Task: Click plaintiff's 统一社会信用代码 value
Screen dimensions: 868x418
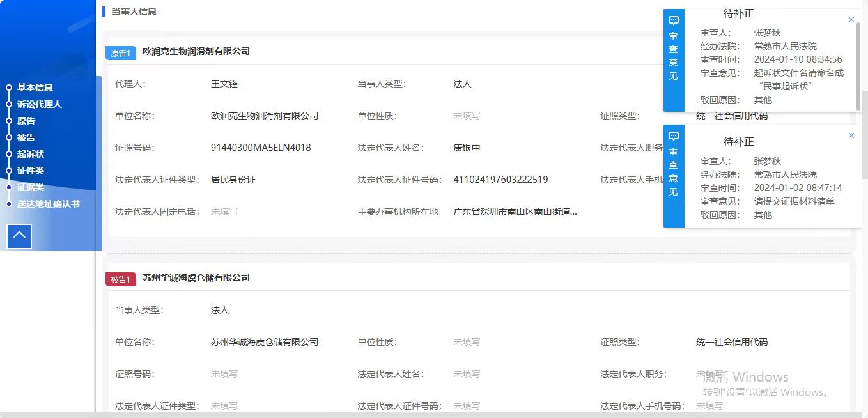Action: pyautogui.click(x=732, y=116)
